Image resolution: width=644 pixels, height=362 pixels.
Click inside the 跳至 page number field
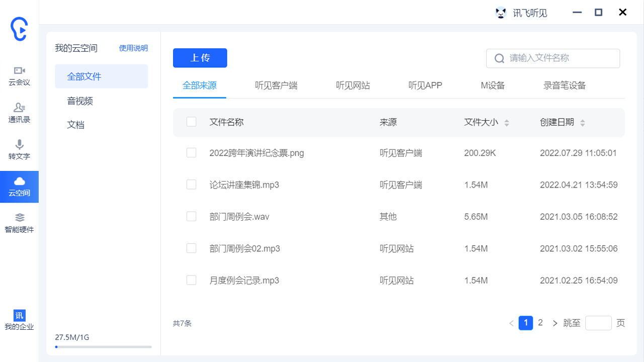pos(598,323)
